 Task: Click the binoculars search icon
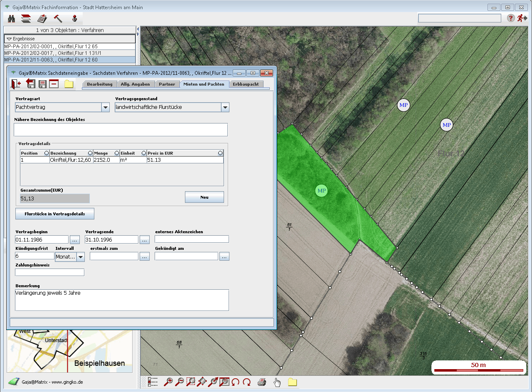click(x=12, y=19)
